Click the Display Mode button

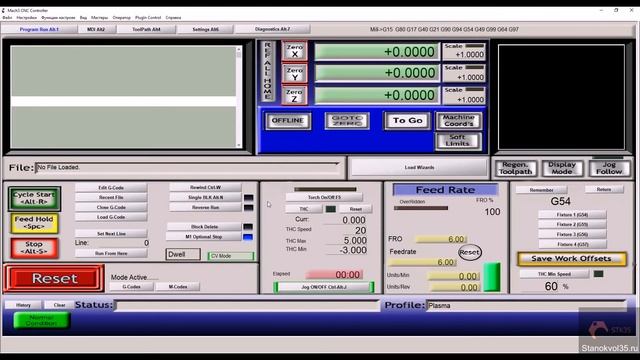[x=562, y=168]
